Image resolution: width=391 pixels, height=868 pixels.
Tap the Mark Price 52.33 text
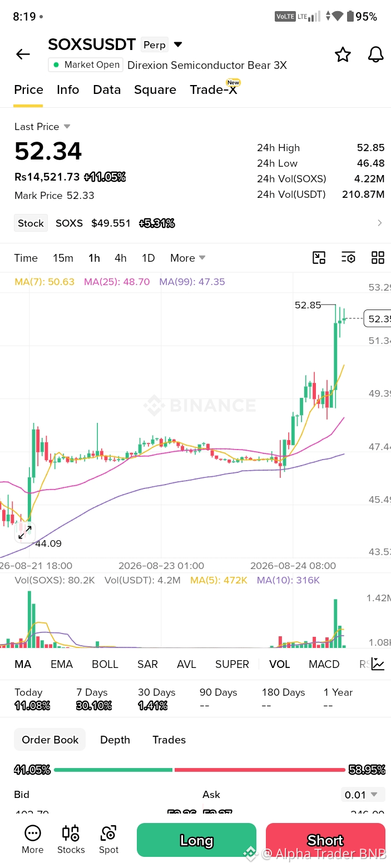pos(55,196)
